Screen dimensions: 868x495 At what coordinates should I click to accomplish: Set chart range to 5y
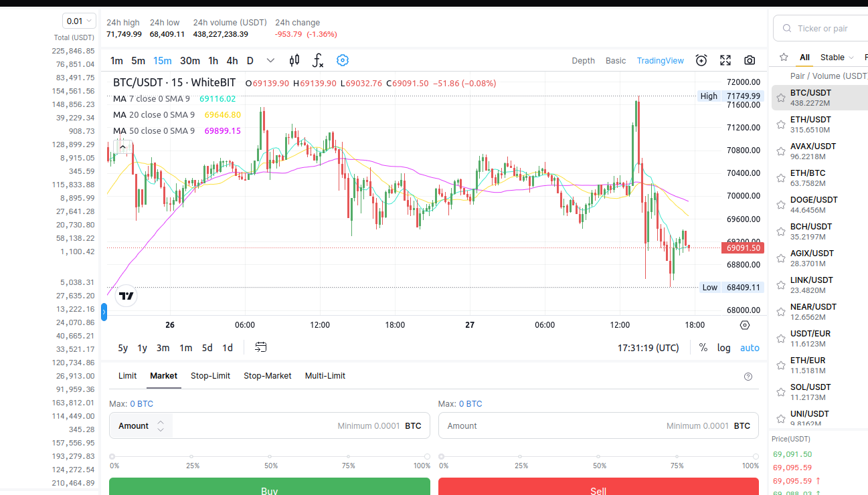(x=123, y=348)
